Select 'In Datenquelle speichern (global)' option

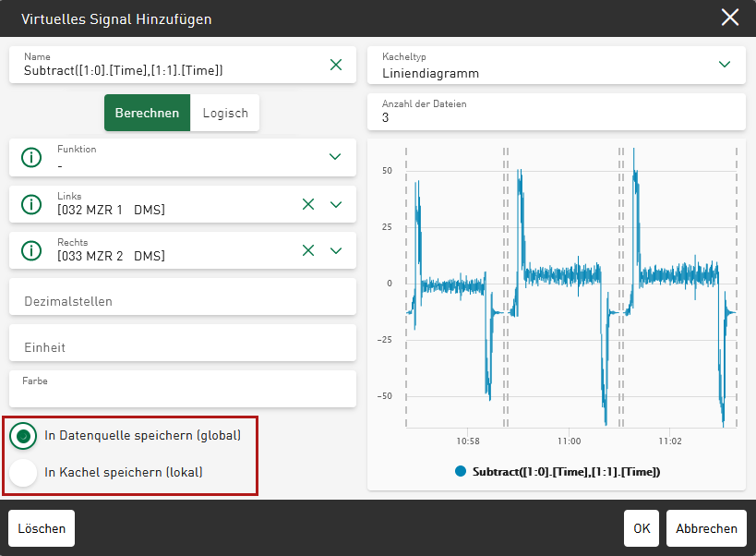23,435
